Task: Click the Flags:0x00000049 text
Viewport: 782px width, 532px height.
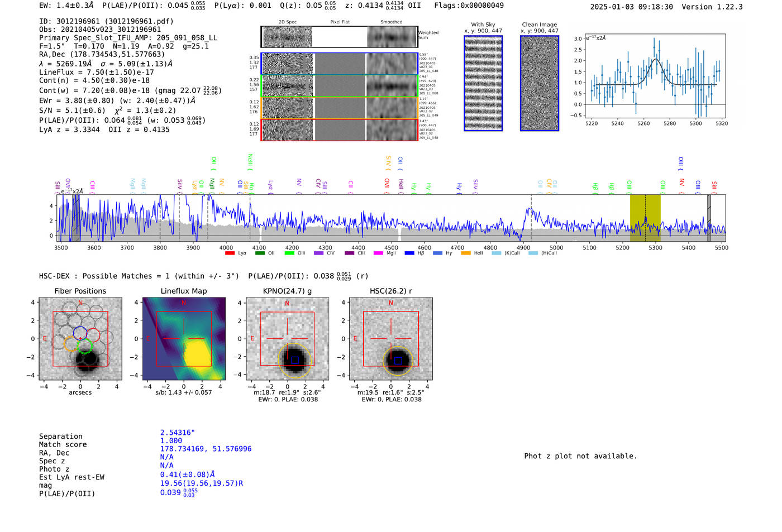Action: 469,6
